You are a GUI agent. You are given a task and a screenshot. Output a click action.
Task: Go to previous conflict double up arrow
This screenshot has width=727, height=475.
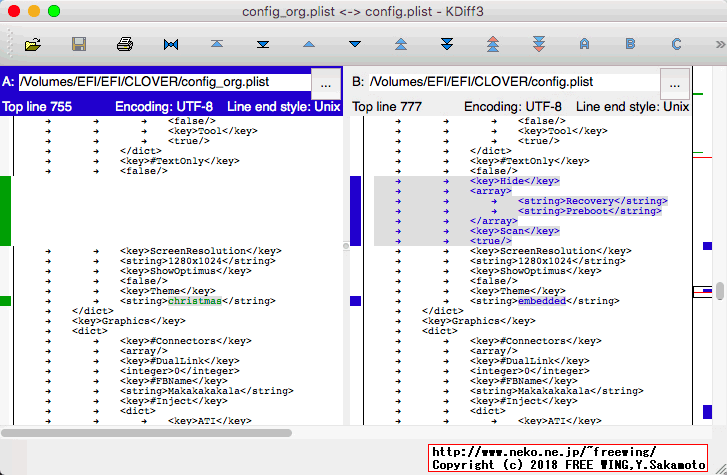(x=401, y=44)
